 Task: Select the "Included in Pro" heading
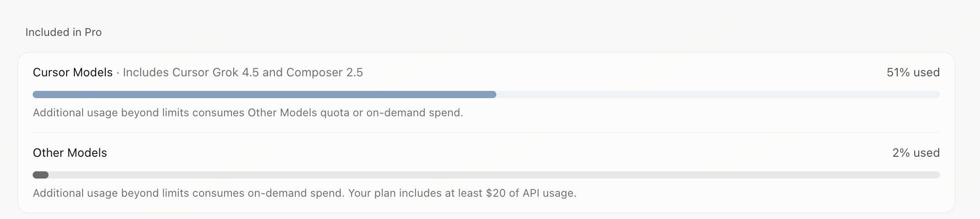click(64, 32)
